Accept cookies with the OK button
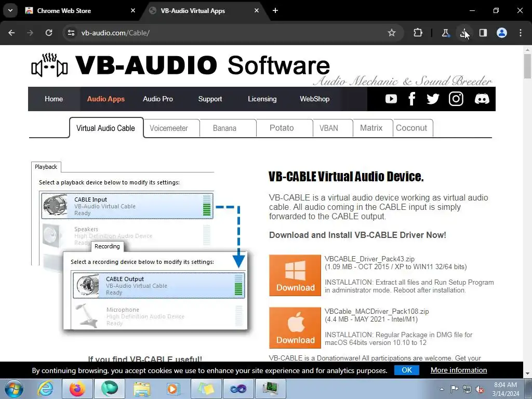This screenshot has height=399, width=532. [406, 370]
